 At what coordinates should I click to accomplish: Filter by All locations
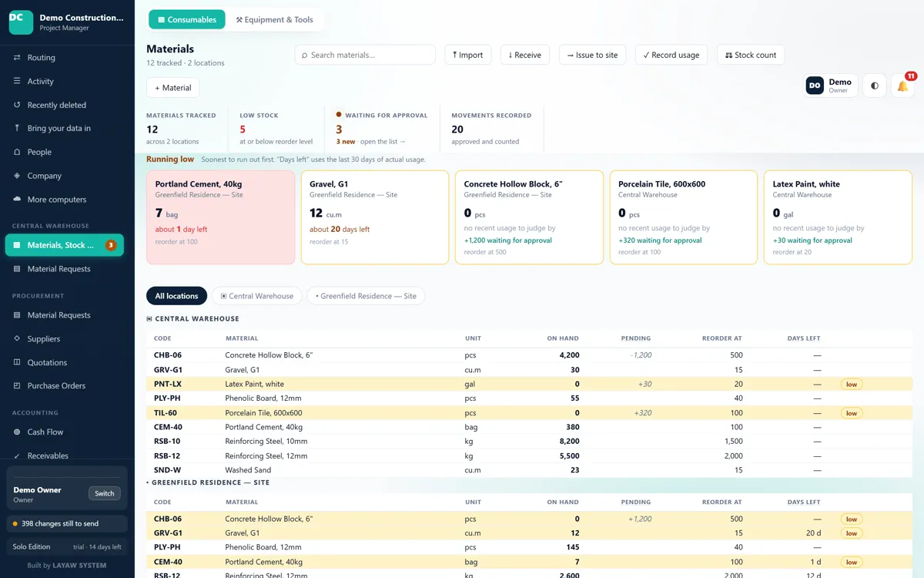point(176,296)
